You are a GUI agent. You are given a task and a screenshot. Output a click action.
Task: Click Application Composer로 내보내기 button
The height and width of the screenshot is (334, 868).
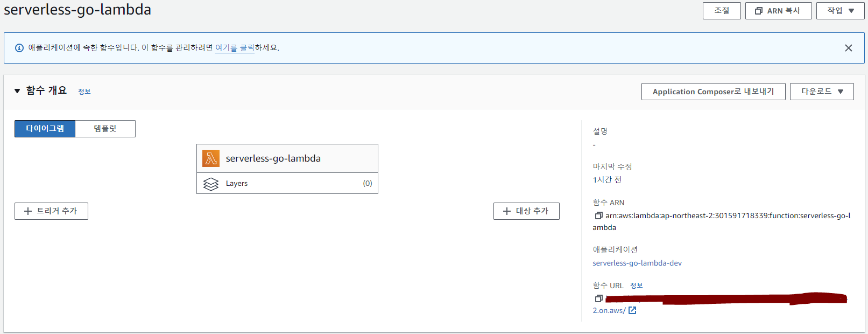(x=713, y=92)
